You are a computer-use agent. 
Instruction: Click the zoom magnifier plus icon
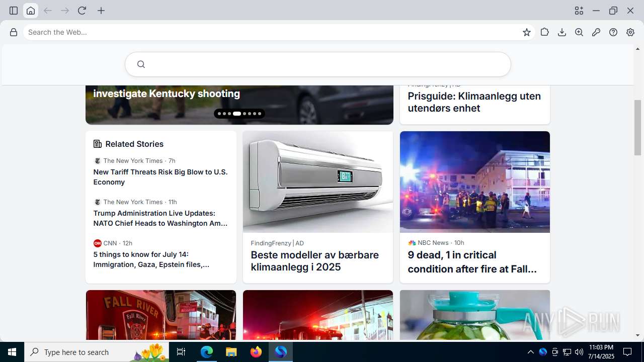point(579,32)
